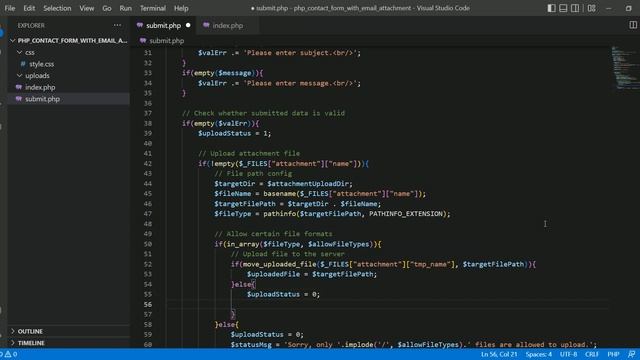Toggle bottom panel layout icon
The width and height of the screenshot is (640, 360).
click(563, 8)
